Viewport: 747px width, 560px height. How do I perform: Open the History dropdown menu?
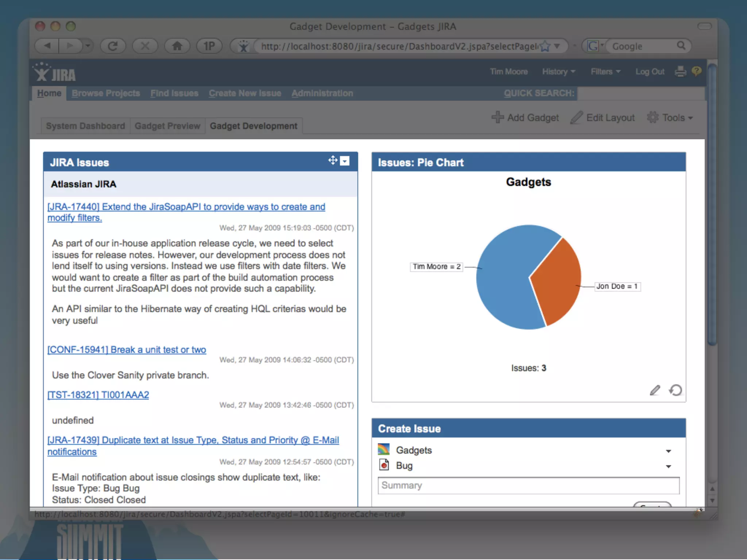coord(558,71)
